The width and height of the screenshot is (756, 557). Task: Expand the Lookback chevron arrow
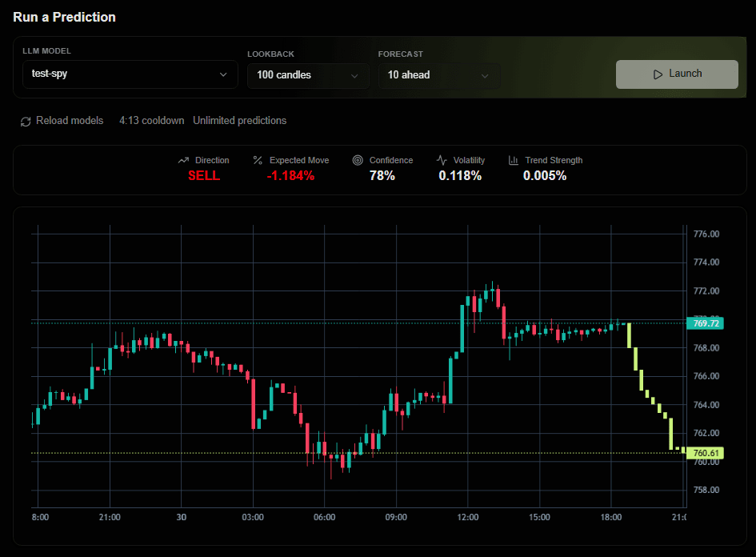(354, 76)
